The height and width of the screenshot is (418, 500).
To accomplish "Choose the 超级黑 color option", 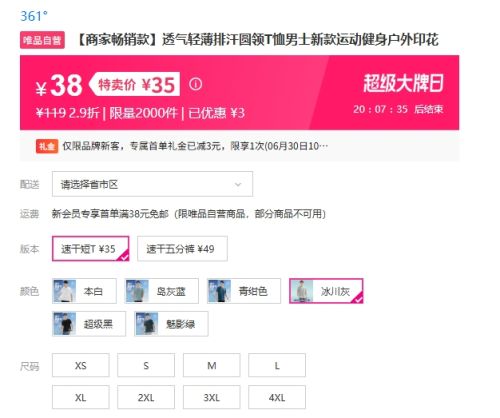I will 89,324.
